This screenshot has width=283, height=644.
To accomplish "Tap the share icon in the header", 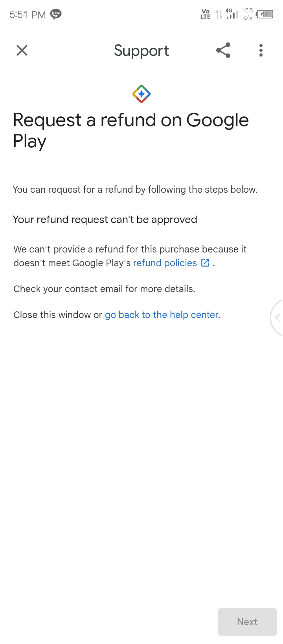I will click(223, 50).
